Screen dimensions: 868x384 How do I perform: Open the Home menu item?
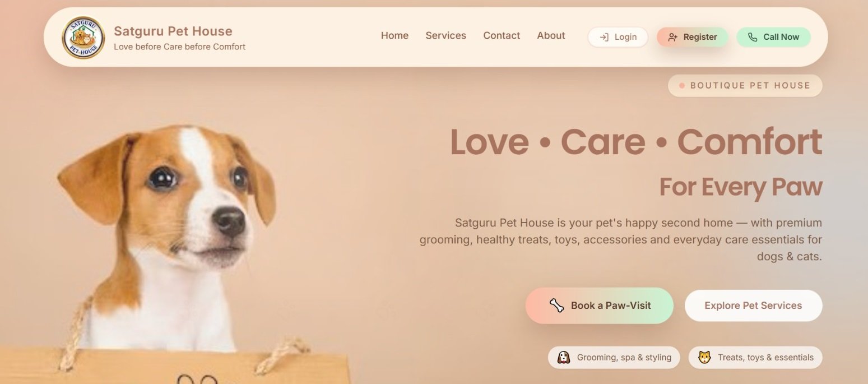pyautogui.click(x=394, y=35)
